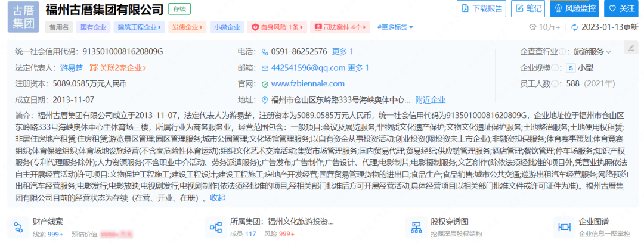Expand the 建筑工程企业 tag
The height and width of the screenshot is (243, 644).
click(x=139, y=27)
